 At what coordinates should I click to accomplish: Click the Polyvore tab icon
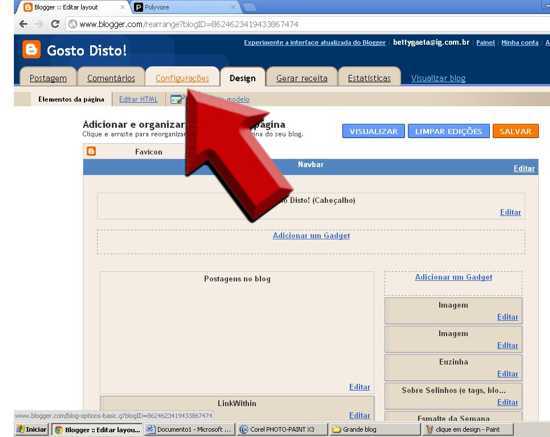[x=139, y=7]
